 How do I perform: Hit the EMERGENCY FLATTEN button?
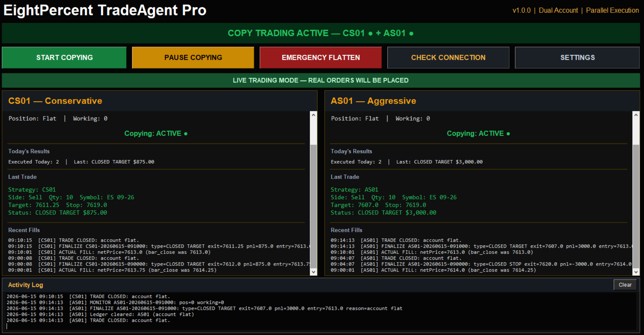(321, 58)
